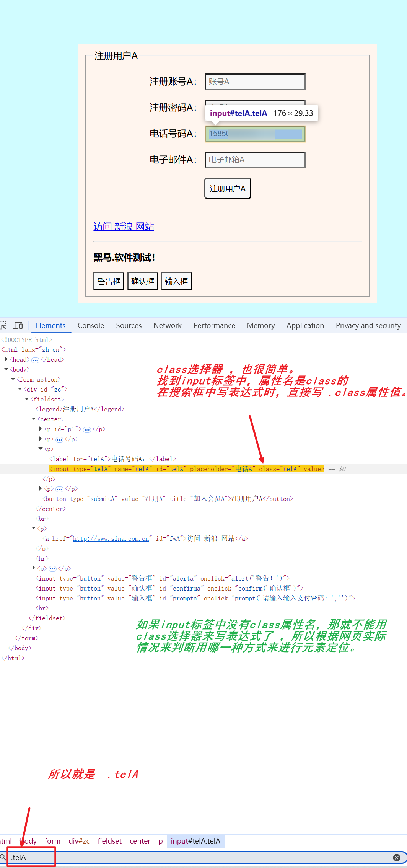Click the div#zc breadcrumb item
The width and height of the screenshot is (407, 868).
click(x=79, y=841)
